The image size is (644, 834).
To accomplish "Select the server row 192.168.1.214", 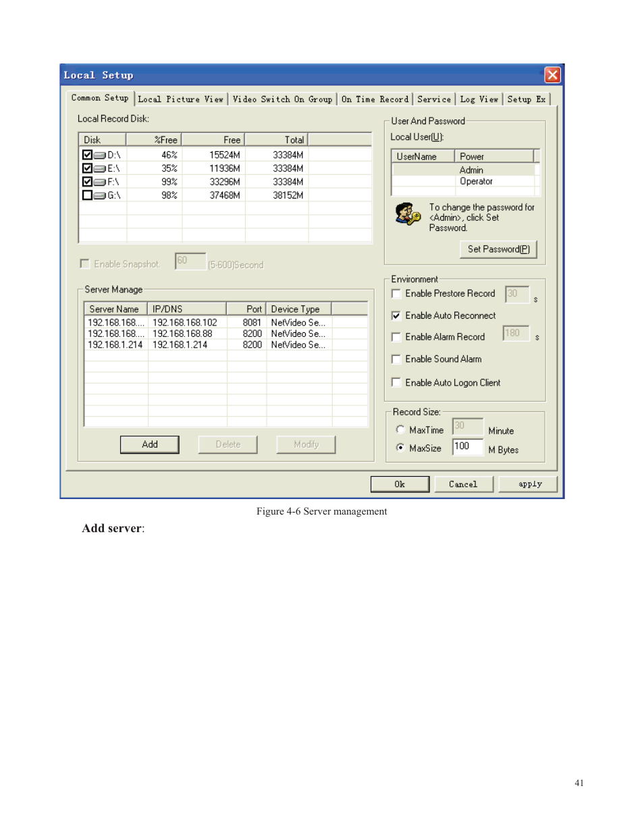I will 225,344.
